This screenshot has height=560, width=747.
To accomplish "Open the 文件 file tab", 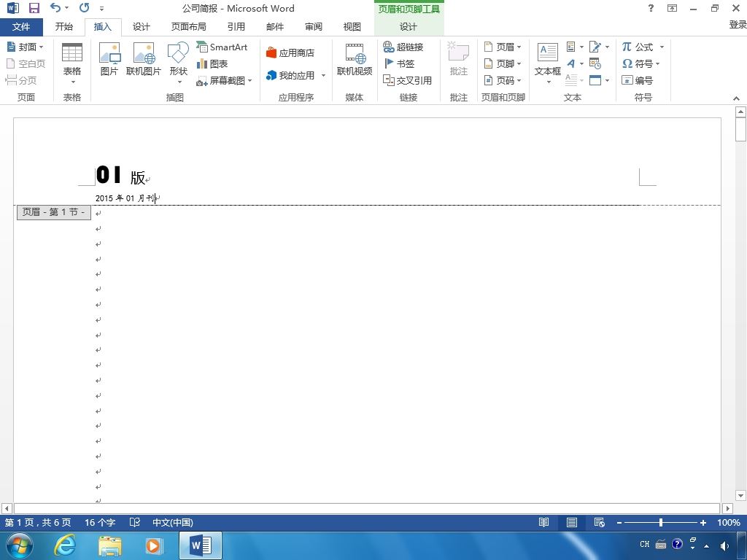I will click(21, 27).
